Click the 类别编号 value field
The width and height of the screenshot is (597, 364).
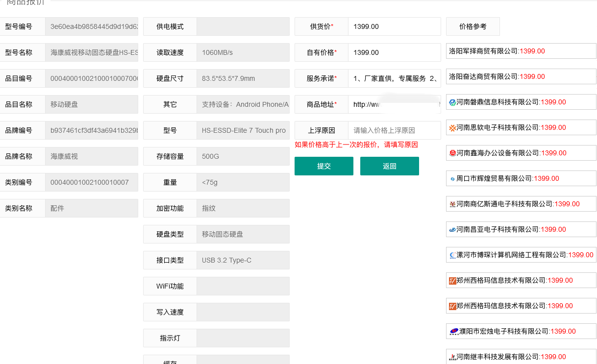click(92, 182)
